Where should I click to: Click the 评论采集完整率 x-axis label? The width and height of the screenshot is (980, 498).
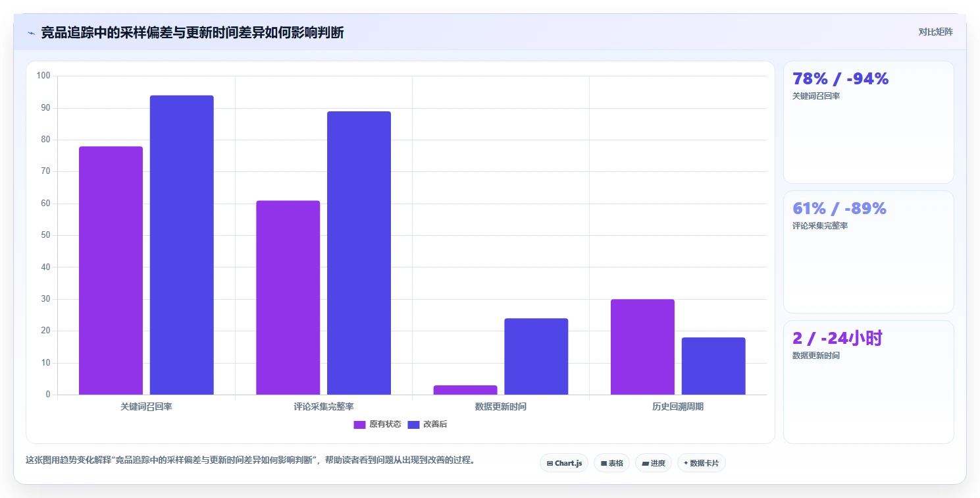pyautogui.click(x=324, y=407)
